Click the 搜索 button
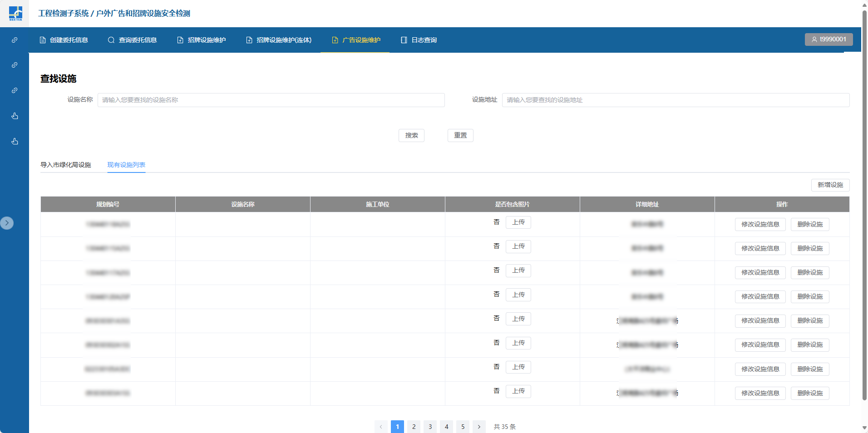This screenshot has height=433, width=868. coord(411,135)
